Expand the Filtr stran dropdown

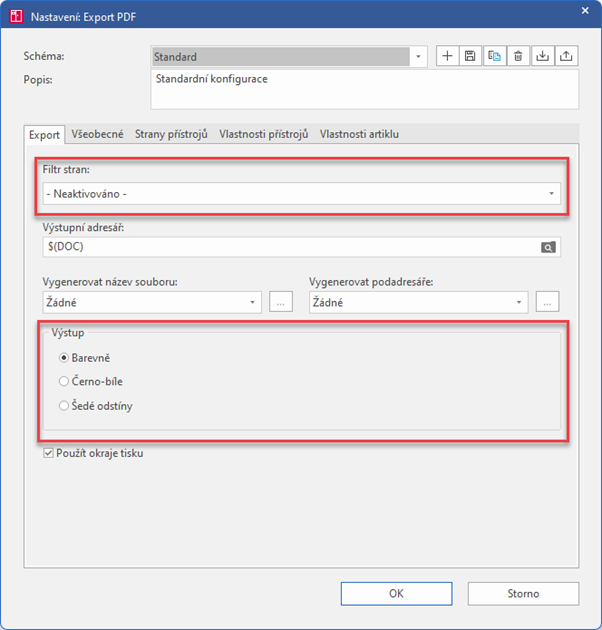pyautogui.click(x=551, y=194)
